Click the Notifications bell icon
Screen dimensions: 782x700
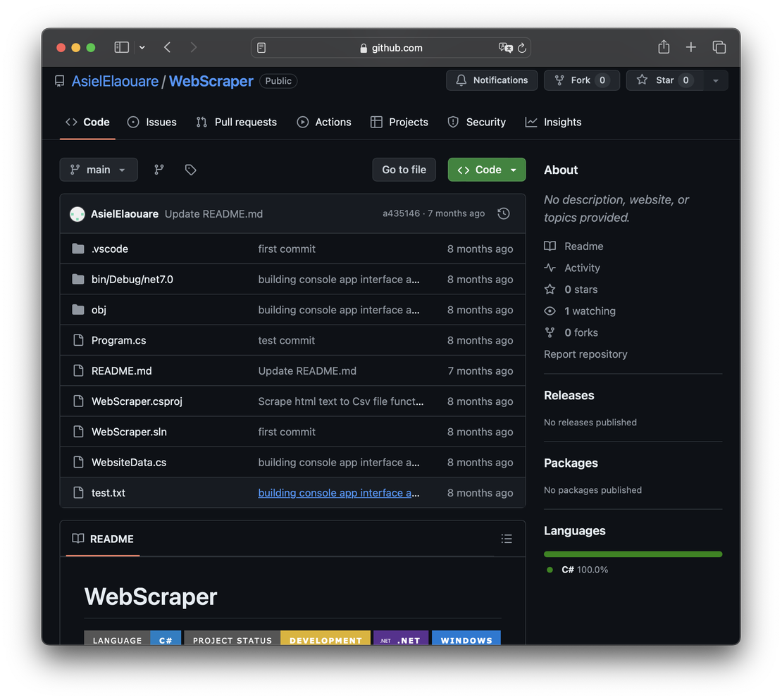[x=461, y=80]
